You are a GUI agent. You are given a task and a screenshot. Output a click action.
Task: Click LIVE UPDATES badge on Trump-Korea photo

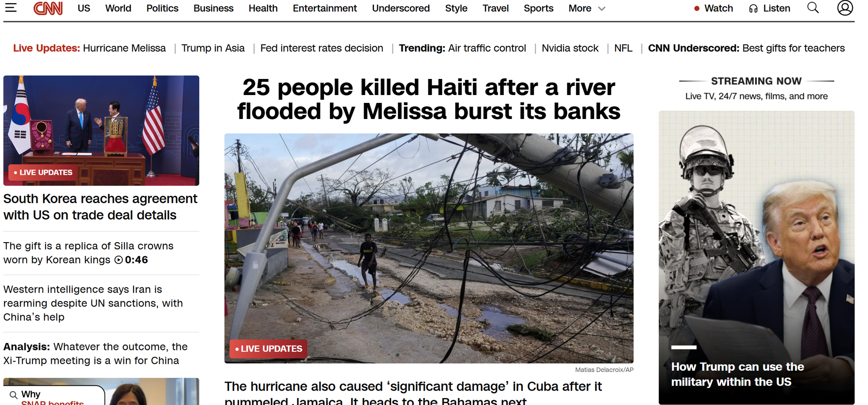[43, 173]
